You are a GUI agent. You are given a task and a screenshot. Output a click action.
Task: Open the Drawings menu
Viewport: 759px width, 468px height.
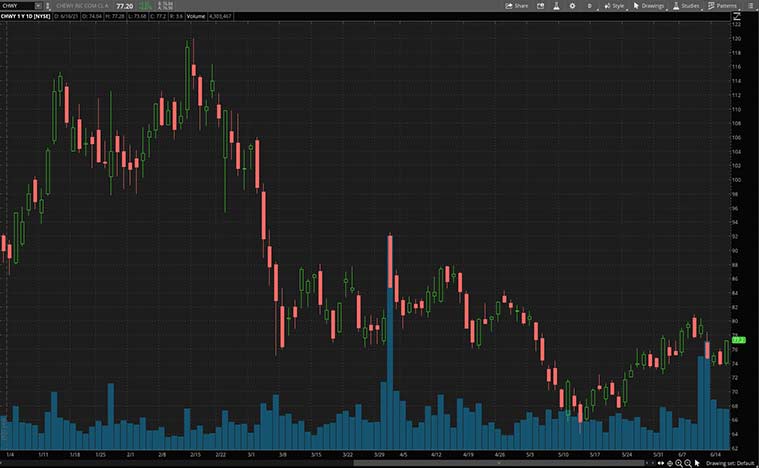pyautogui.click(x=648, y=5)
